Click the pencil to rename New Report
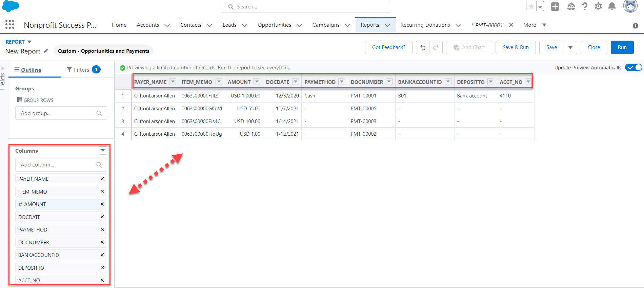This screenshot has height=288, width=644. click(x=46, y=51)
